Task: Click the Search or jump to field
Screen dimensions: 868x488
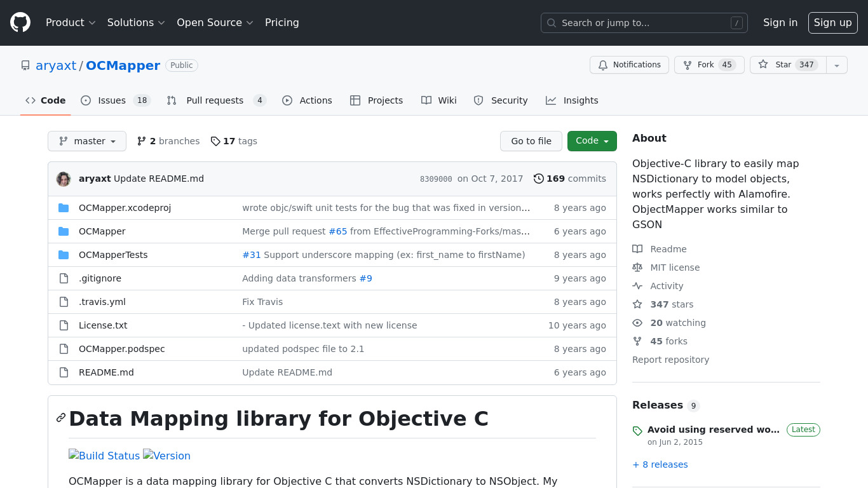Action: pos(644,23)
